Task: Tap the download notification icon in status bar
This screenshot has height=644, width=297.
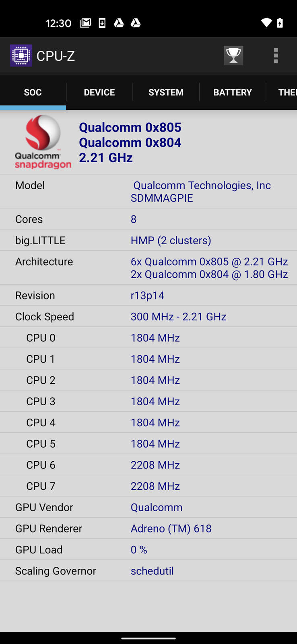Action: [102, 23]
